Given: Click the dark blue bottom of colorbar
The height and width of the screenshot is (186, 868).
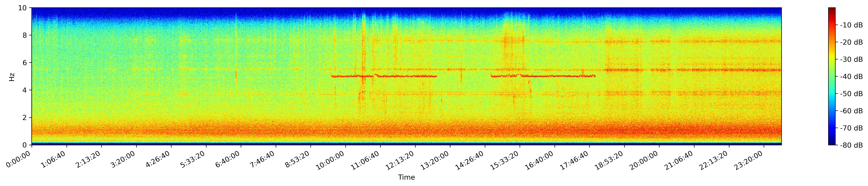Looking at the screenshot, I should (832, 143).
